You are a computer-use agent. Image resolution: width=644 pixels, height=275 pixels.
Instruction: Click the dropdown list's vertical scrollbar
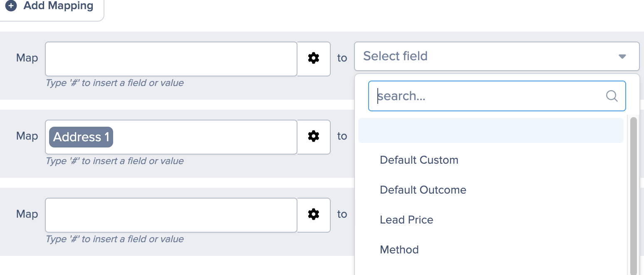tap(633, 195)
